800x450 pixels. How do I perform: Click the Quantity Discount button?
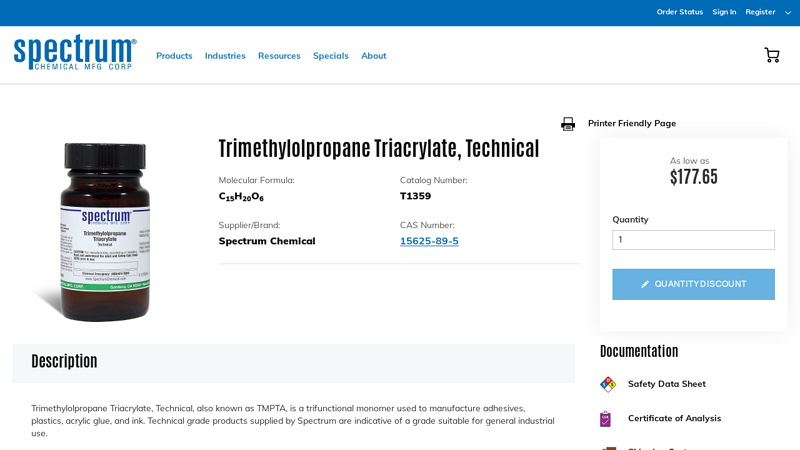(693, 284)
